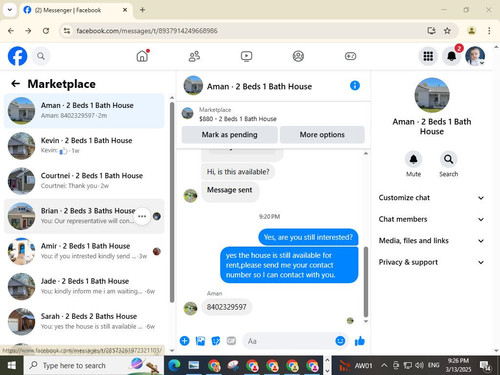Open the Aman 2 Beds 1 Bath conversation
500x375 pixels.
click(x=84, y=111)
